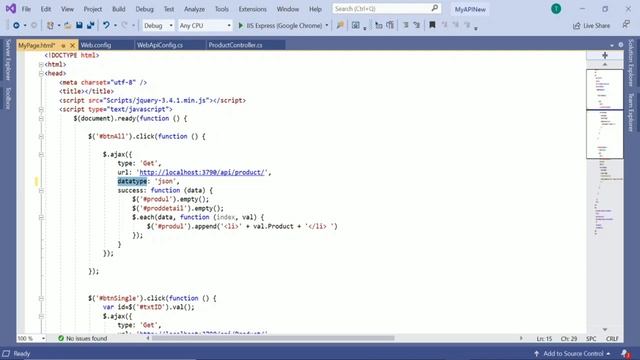640x360 pixels.
Task: Click the Find in Files toolbar icon
Action: click(x=340, y=25)
